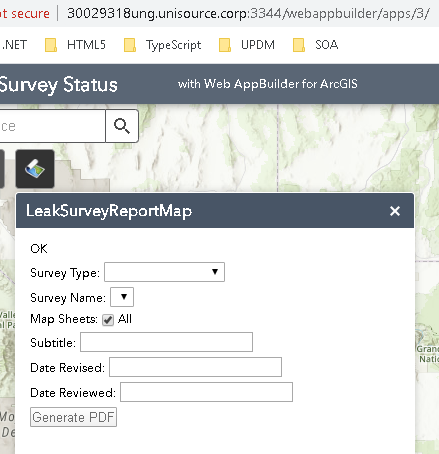Click the Date Revised input field

coord(195,367)
